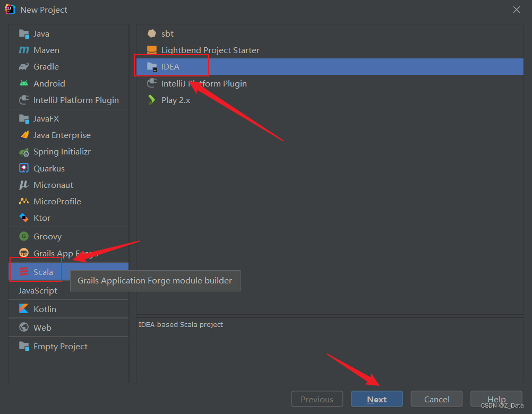Click 'Java Enterprise' label
Image resolution: width=532 pixels, height=414 pixels.
pyautogui.click(x=62, y=135)
